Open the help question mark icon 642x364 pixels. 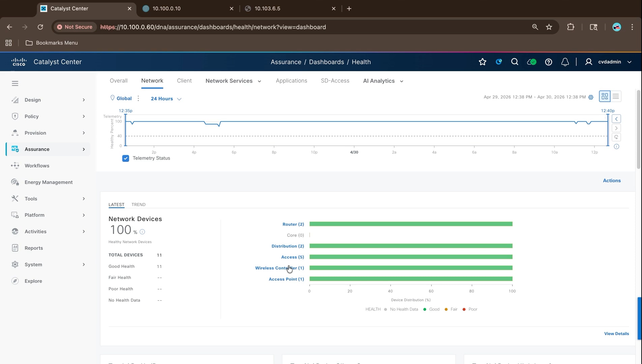coord(549,62)
